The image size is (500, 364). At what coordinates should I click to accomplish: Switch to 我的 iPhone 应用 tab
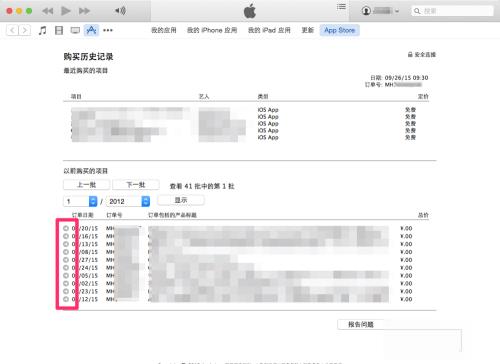212,30
